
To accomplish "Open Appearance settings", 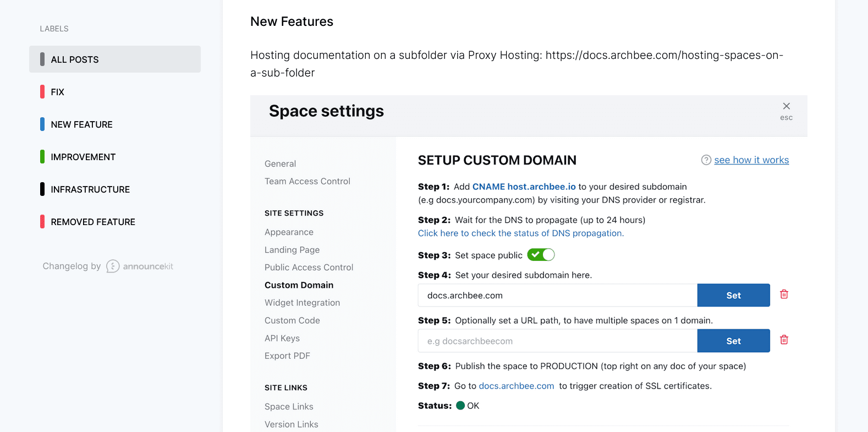I will pyautogui.click(x=289, y=232).
